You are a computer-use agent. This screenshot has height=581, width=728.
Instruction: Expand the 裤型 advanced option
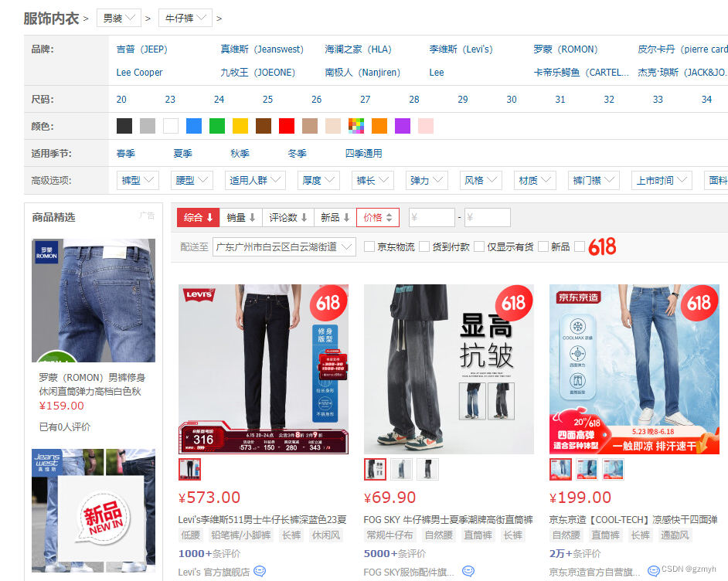point(138,181)
